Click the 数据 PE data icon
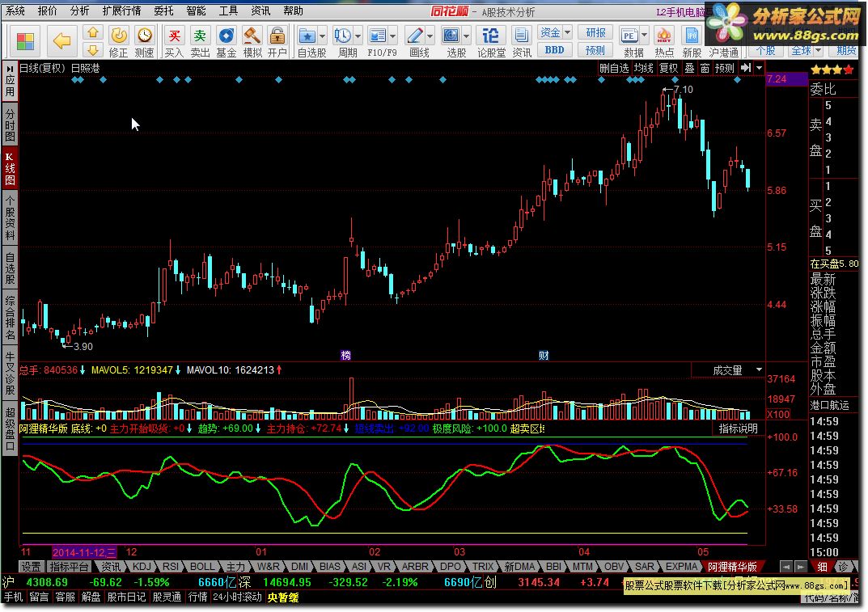Screen dimensions: 868x612 pos(629,36)
